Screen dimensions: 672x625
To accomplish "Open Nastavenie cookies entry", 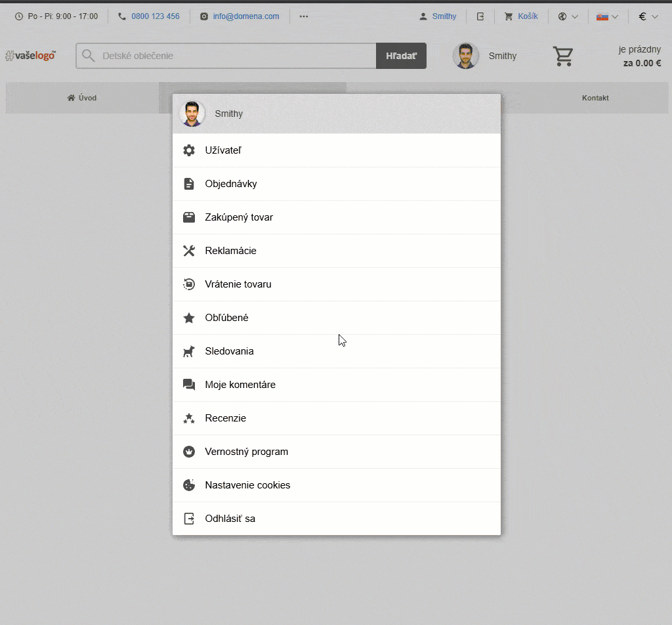I will click(337, 485).
